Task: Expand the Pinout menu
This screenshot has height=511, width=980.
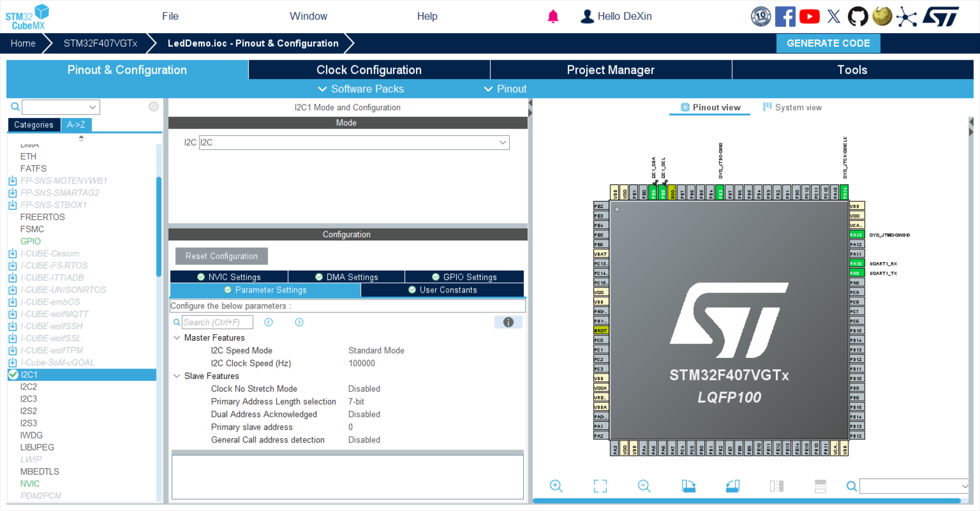Action: (505, 89)
